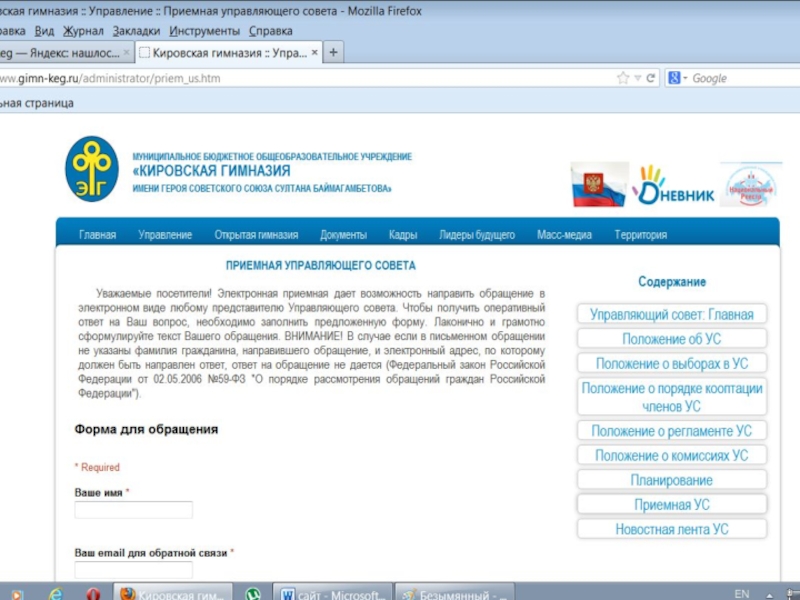Click the email для обратной связи field
The height and width of the screenshot is (600, 800).
[134, 570]
